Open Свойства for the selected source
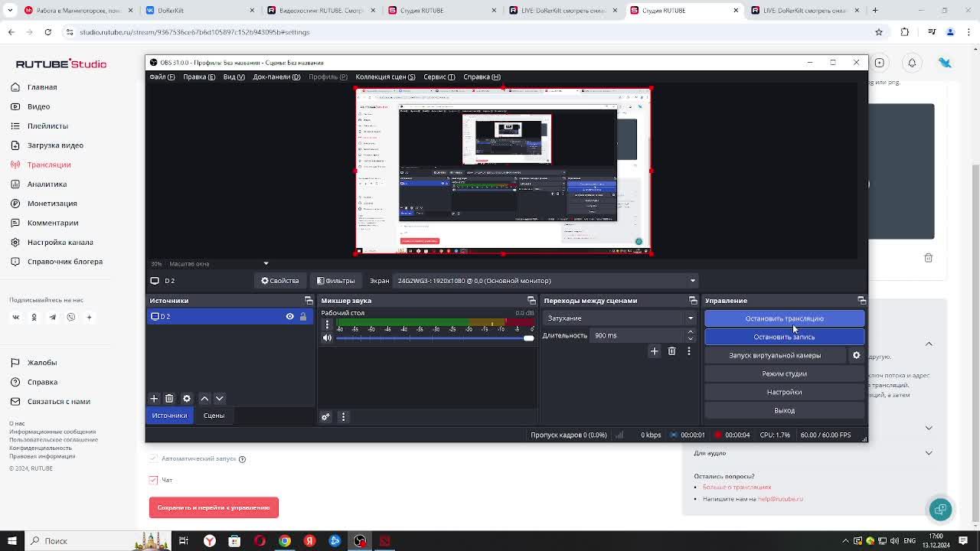Viewport: 980px width, 551px height. [280, 281]
